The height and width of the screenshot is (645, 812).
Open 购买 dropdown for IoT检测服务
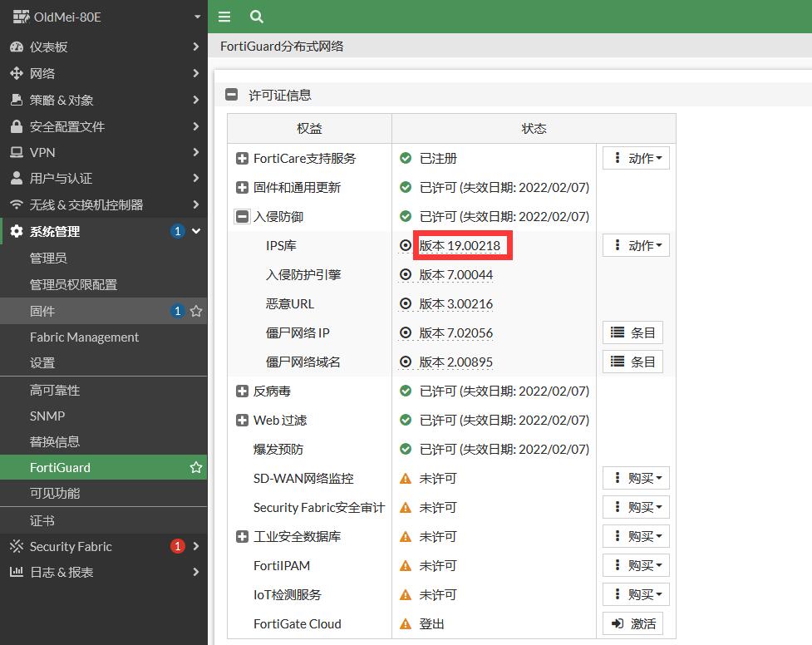coord(636,594)
